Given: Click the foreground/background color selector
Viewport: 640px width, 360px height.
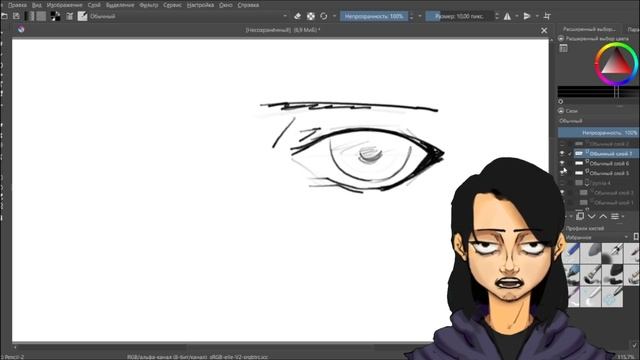Looking at the screenshot, I should pyautogui.click(x=55, y=16).
